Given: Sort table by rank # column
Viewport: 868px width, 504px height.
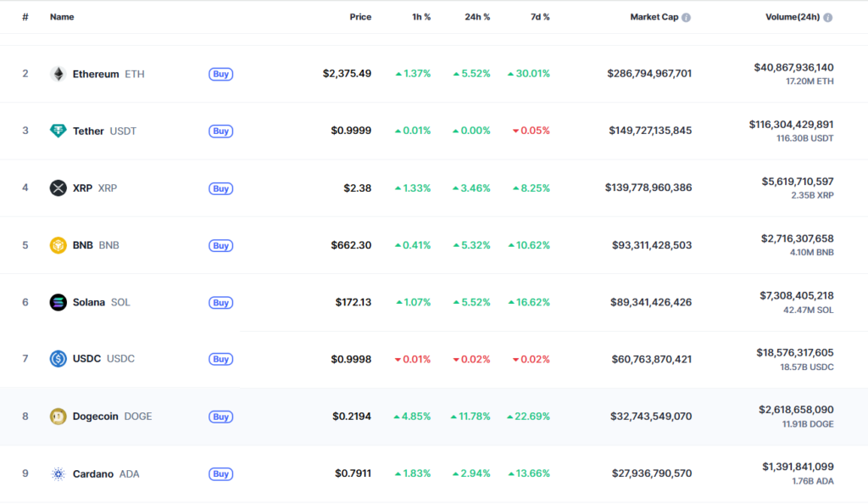Looking at the screenshot, I should click(25, 17).
